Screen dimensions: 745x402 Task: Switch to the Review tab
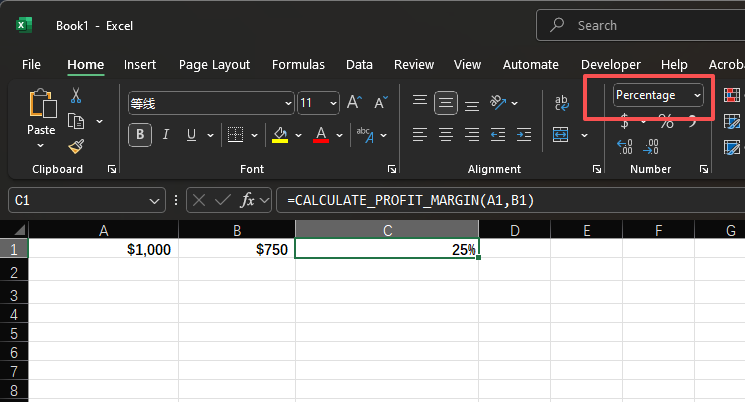[x=414, y=65]
